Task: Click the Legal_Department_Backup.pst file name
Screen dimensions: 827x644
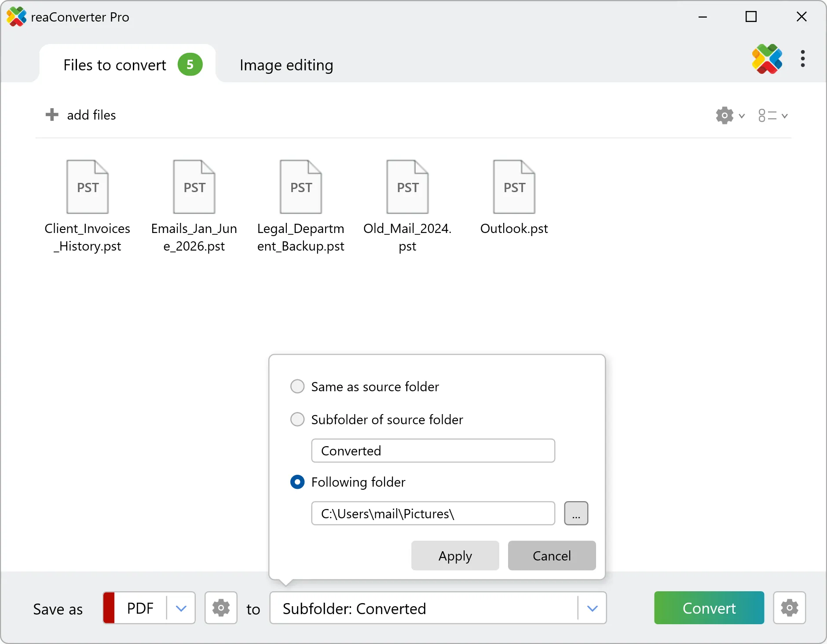Action: 301,237
